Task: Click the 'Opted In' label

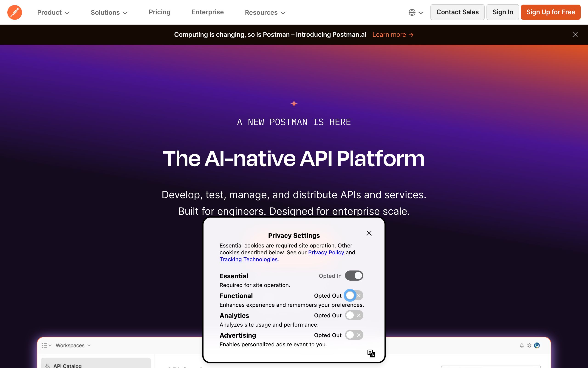Action: click(330, 276)
